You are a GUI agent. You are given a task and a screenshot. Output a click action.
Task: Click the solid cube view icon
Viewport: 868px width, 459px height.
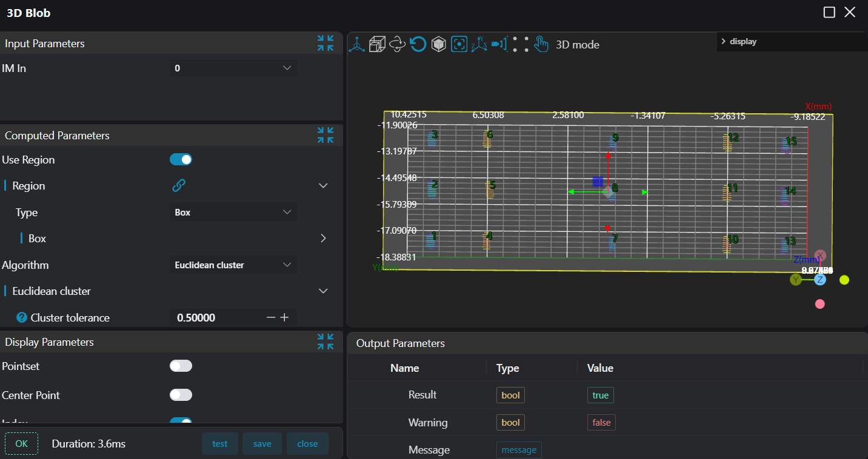[438, 44]
